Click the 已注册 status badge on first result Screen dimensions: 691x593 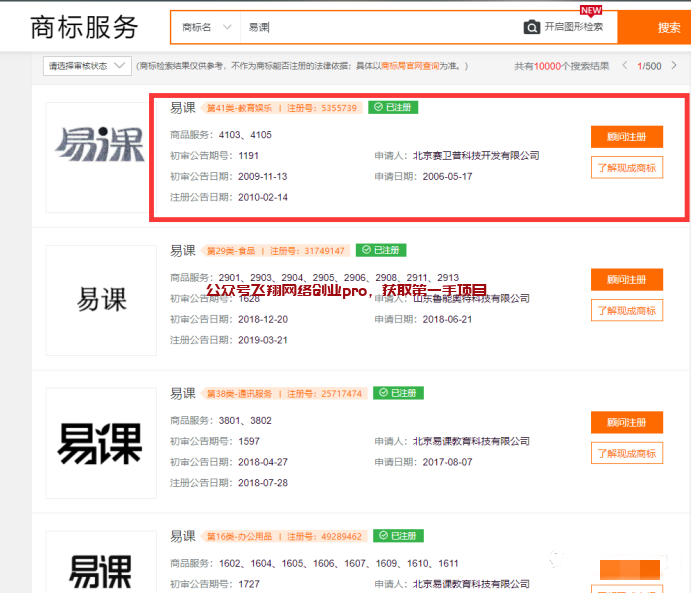[x=392, y=107]
